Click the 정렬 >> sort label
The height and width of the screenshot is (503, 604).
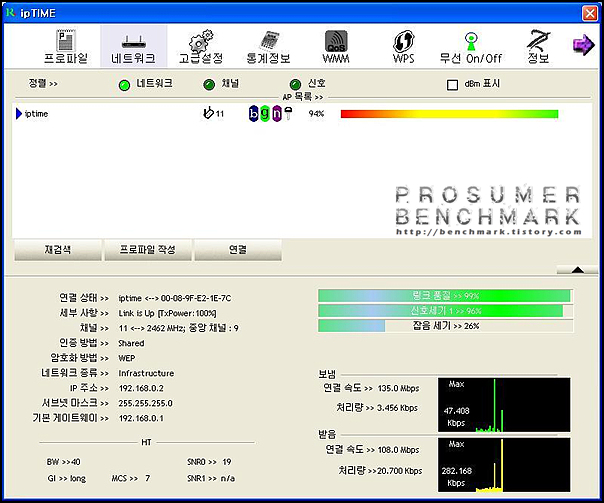43,84
